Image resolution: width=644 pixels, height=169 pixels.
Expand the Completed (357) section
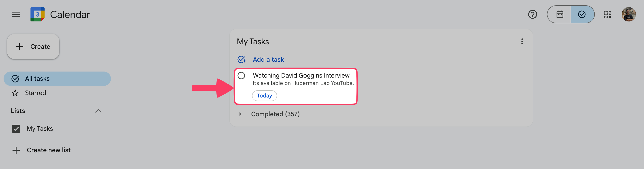pos(240,114)
